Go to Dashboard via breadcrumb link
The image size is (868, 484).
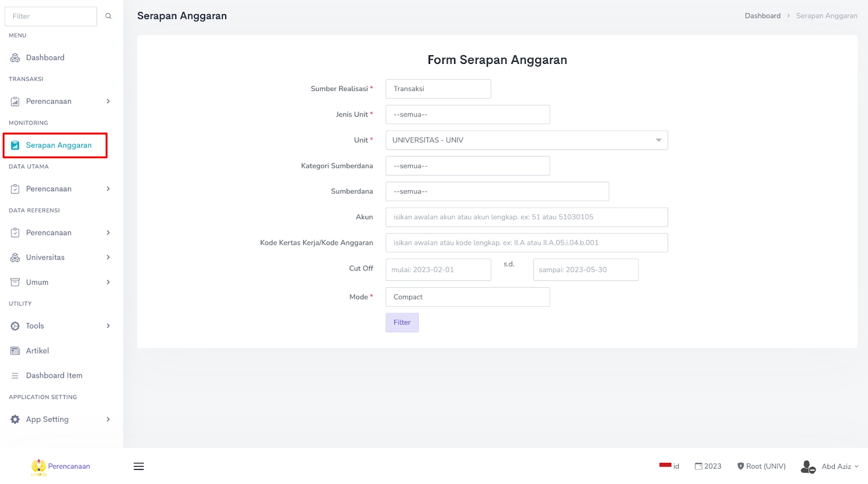pos(762,16)
